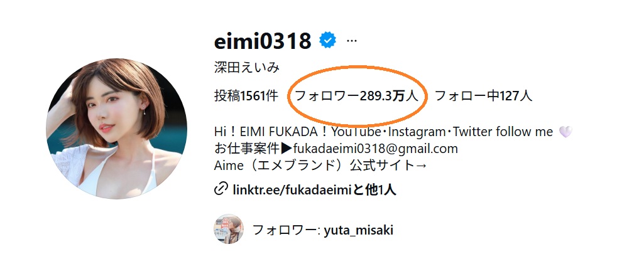Click the フォロワー: label beside yuta_misaki

pos(287,230)
